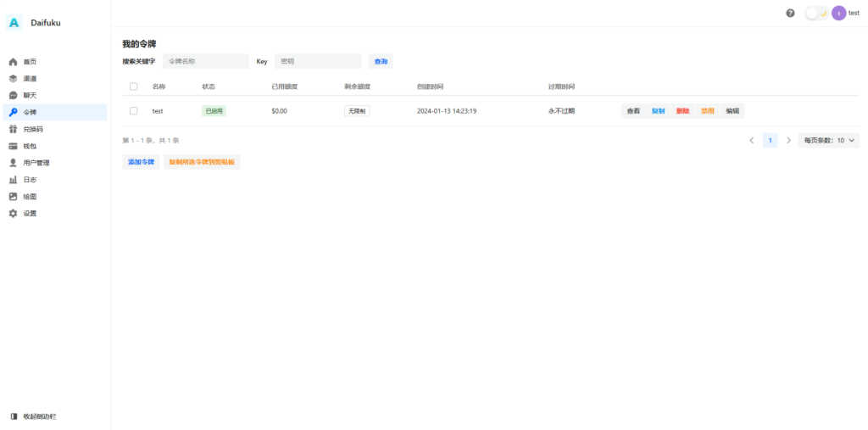Open the logs bar chart icon
The image size is (868, 430).
click(13, 180)
